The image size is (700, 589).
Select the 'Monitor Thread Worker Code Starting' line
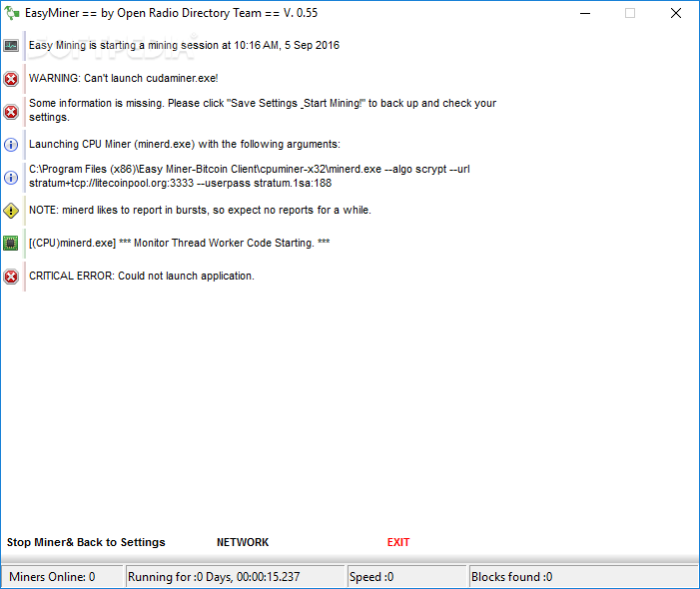[x=180, y=243]
